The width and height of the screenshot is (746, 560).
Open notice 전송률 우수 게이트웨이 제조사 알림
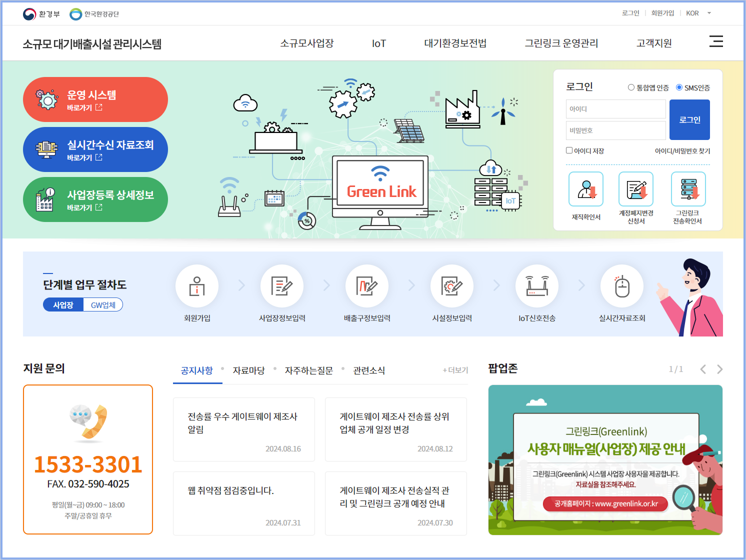(x=244, y=429)
